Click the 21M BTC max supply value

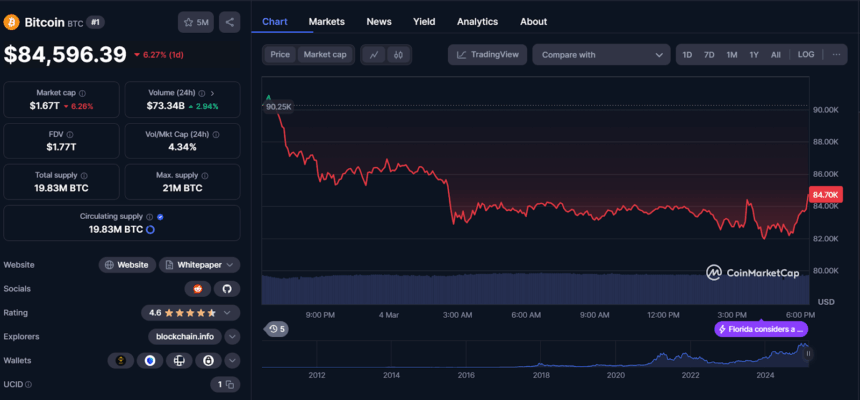183,188
